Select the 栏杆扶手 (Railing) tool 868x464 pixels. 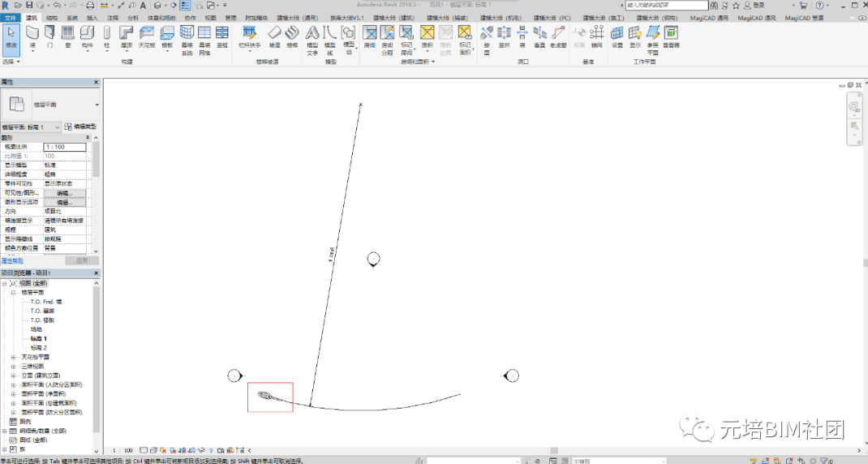[250, 37]
